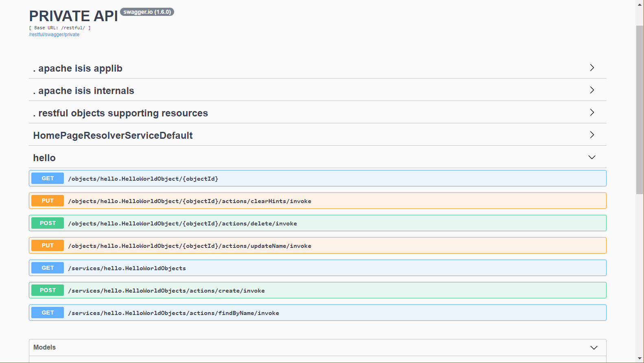The width and height of the screenshot is (644, 363).
Task: Open the /restful/swagger/private link
Action: 54,35
